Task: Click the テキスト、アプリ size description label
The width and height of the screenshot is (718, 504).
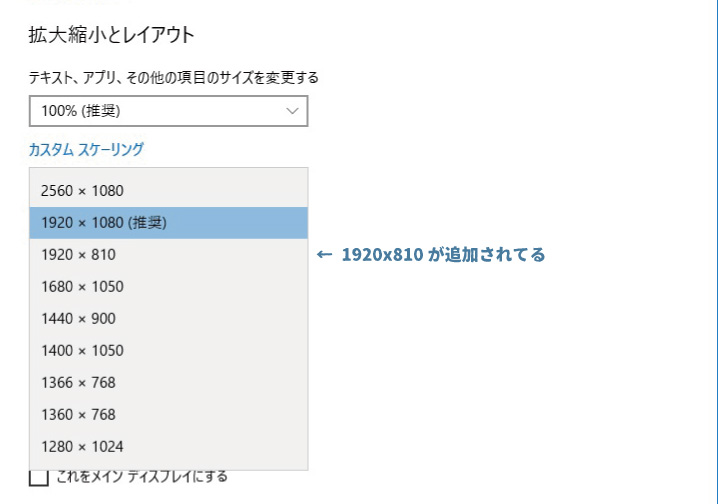Action: pyautogui.click(x=174, y=77)
